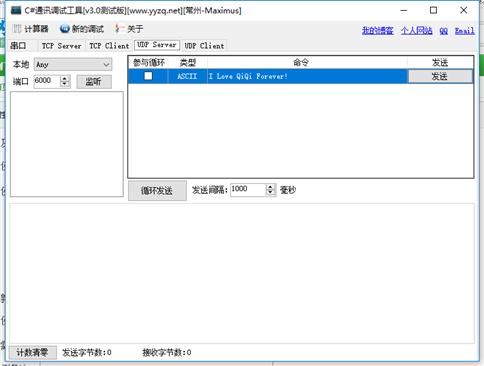Decrease 发送间隔 interval with down arrow
The image size is (484, 366).
coord(271,193)
